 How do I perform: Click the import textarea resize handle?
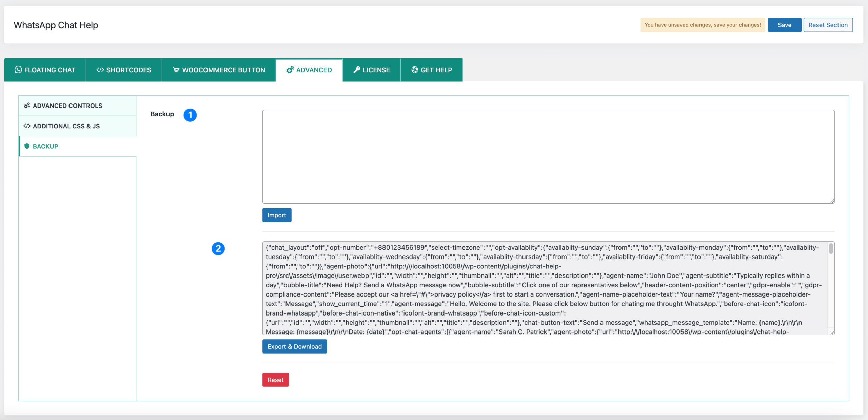tap(832, 201)
